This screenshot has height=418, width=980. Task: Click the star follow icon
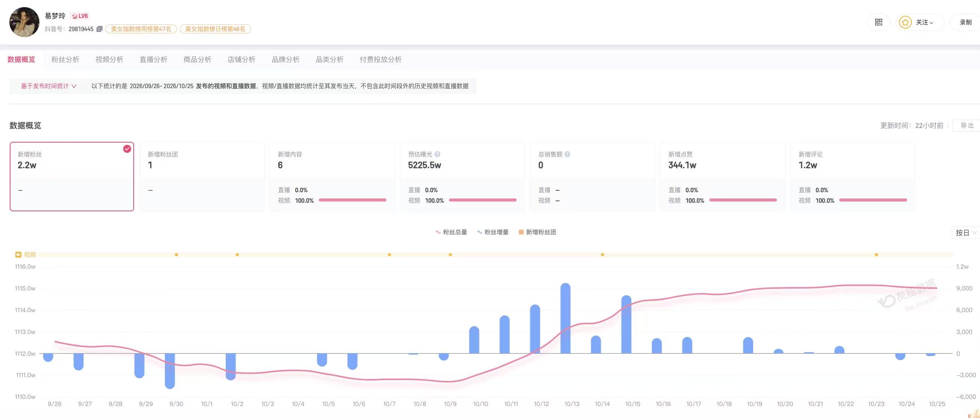(x=905, y=22)
